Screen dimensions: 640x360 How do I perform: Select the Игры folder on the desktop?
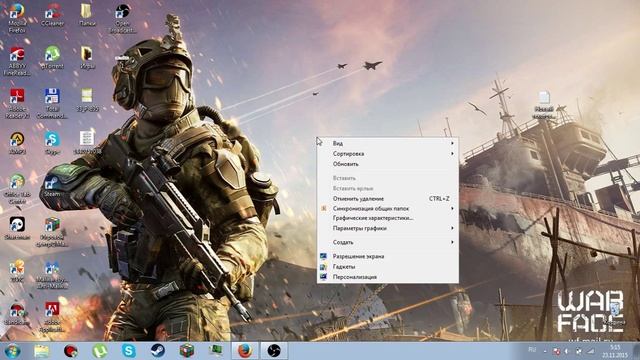click(x=87, y=57)
